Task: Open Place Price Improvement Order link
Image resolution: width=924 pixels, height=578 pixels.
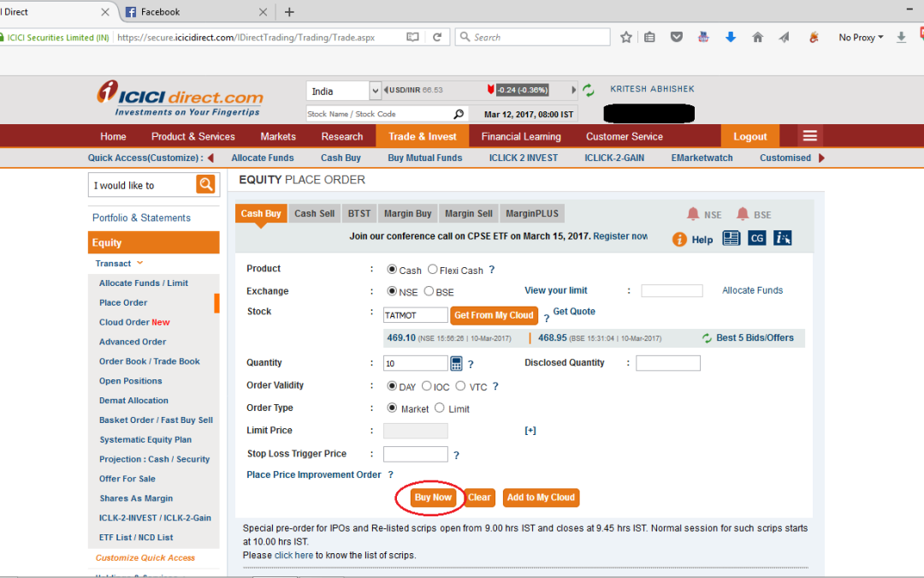Action: coord(313,474)
